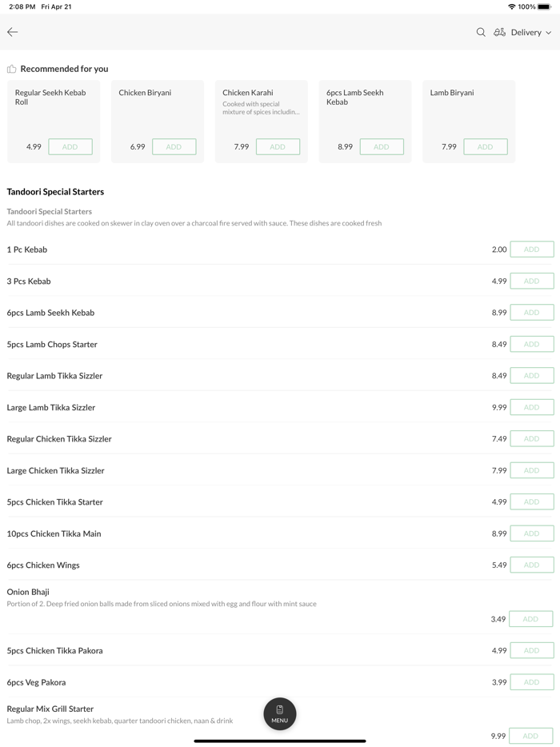
Task: Add recommended 6pcs Lamb Seekh Kebab card
Action: 382,146
